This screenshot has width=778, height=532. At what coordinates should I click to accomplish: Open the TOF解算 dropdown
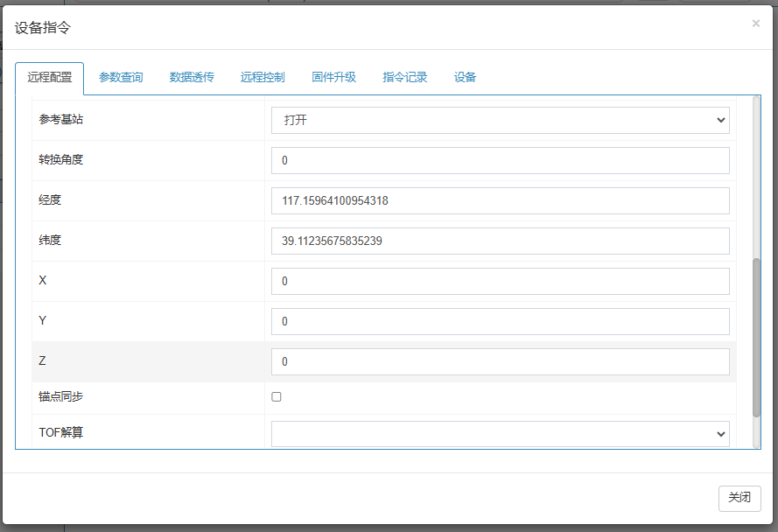pyautogui.click(x=500, y=433)
